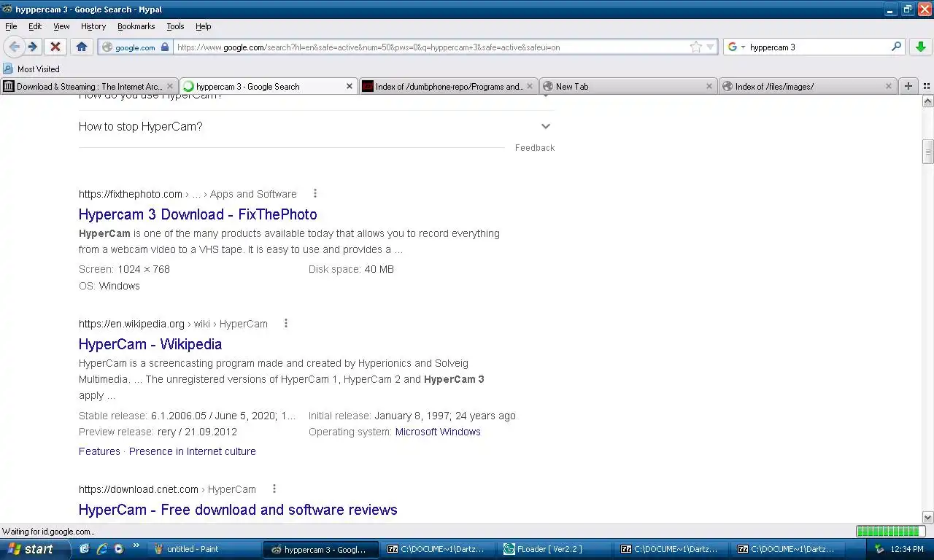Click the vertical scrollbar thumb

click(x=928, y=152)
